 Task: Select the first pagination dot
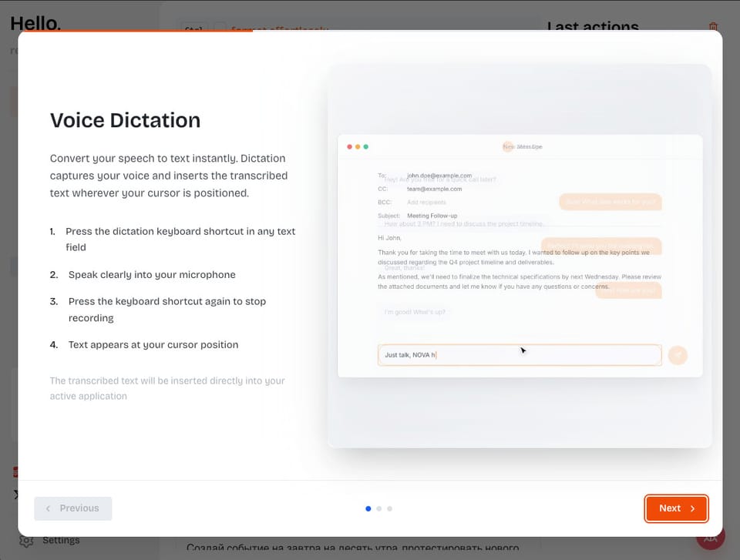pyautogui.click(x=368, y=508)
